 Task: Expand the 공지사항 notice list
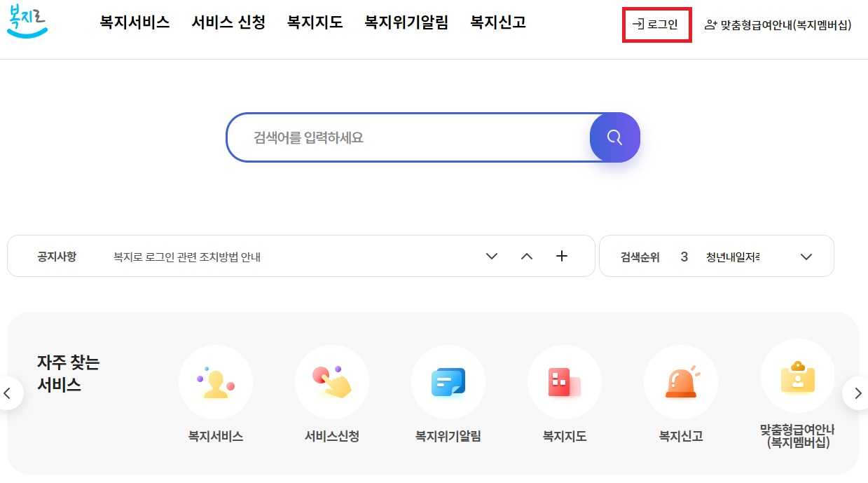(491, 256)
